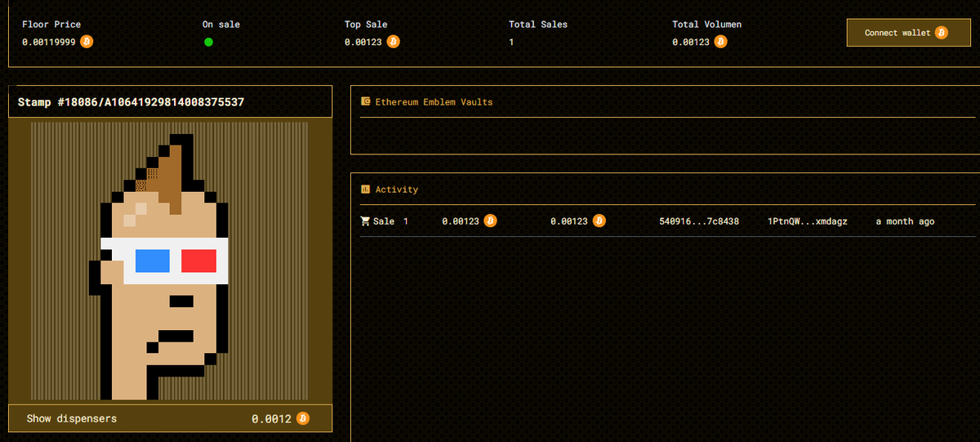Click 'a month ago' timestamp
Viewport: 980px width, 442px height.
coord(905,221)
